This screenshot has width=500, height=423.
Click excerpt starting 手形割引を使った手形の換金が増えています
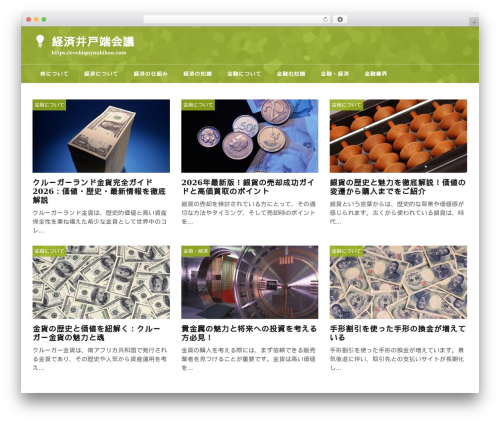pyautogui.click(x=397, y=359)
